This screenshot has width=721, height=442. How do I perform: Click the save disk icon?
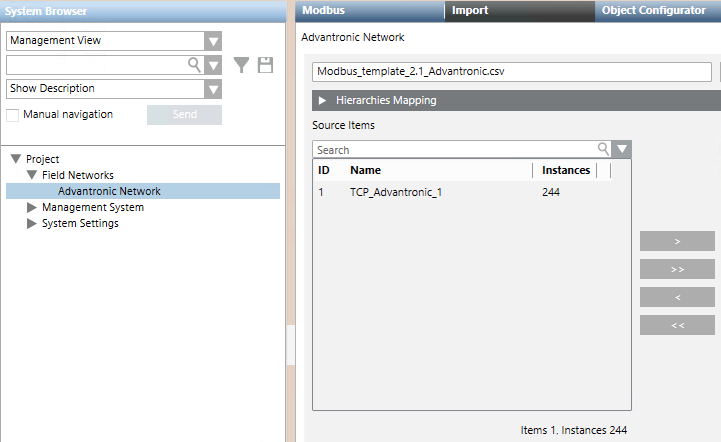[x=265, y=65]
